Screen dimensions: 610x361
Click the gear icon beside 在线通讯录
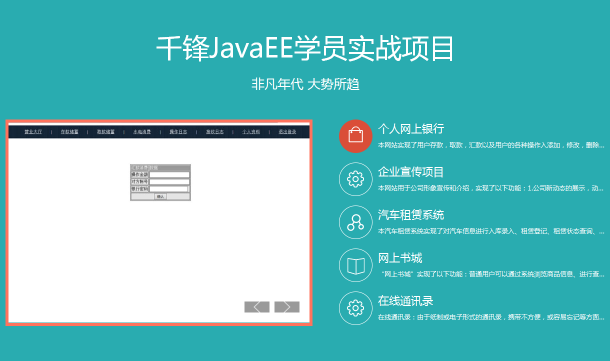point(356,308)
